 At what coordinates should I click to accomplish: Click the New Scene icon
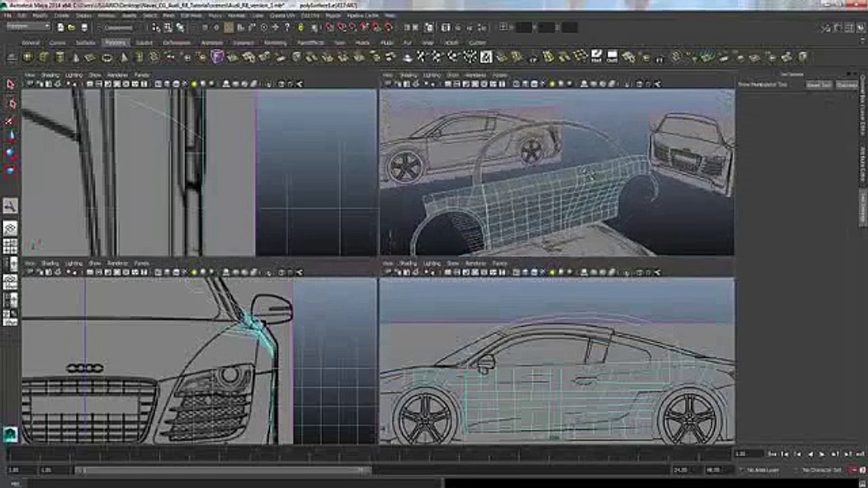[60, 27]
